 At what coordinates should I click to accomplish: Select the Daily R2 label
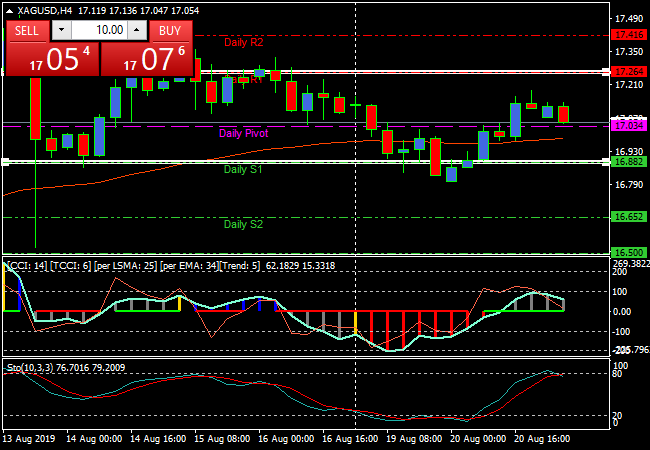243,42
